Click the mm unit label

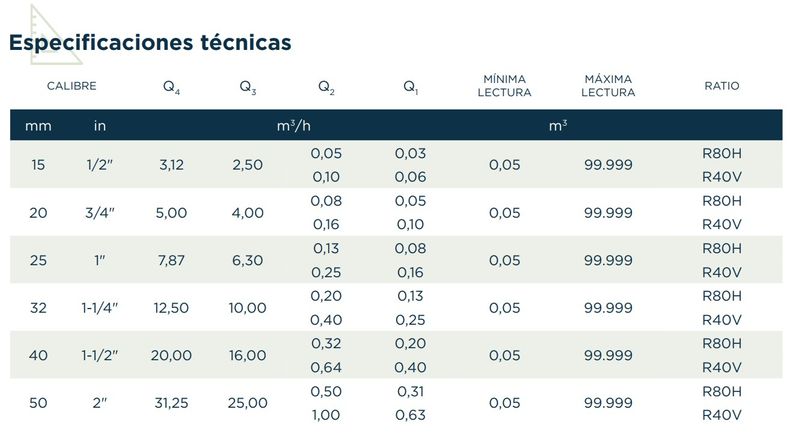click(x=39, y=126)
